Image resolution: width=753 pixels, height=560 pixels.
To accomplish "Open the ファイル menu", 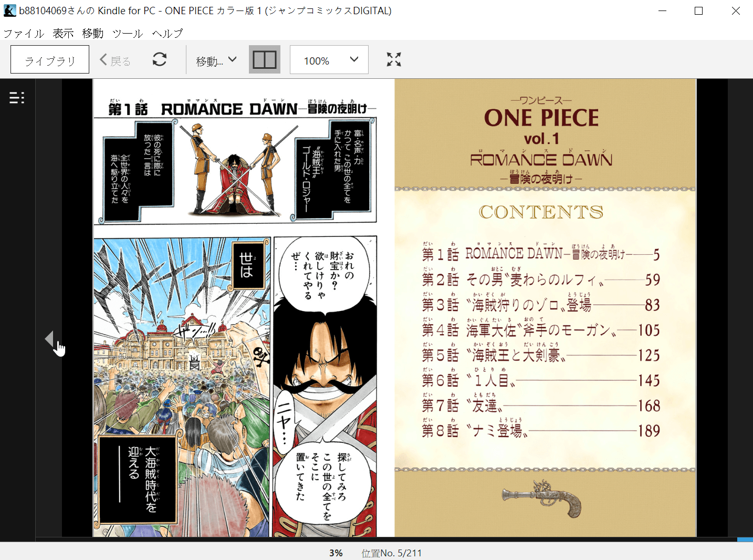I will point(24,34).
